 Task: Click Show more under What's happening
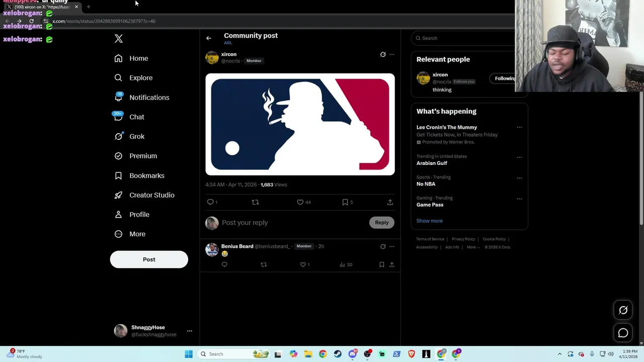click(429, 221)
